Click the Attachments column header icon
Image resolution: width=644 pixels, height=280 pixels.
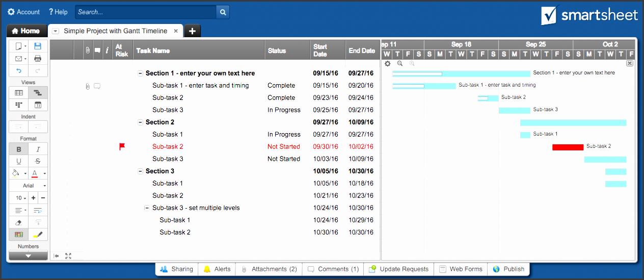click(x=88, y=50)
